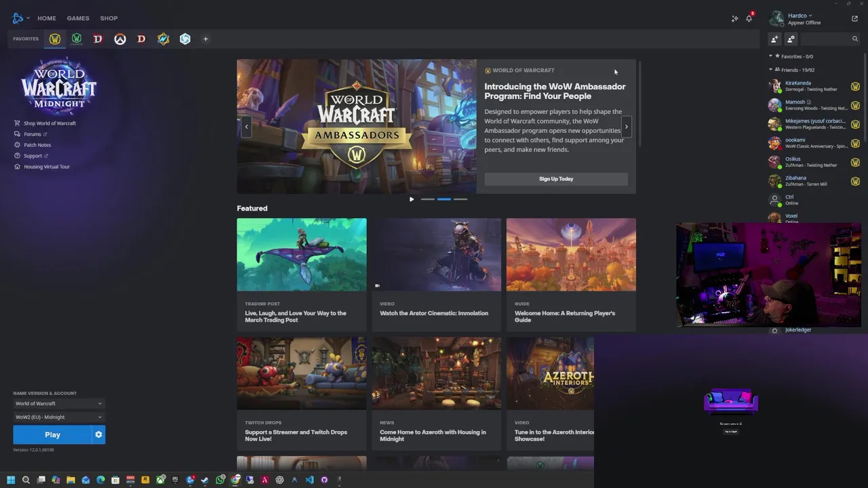Select friend Mamosh
Viewport: 868px width, 488px height.
click(814, 105)
